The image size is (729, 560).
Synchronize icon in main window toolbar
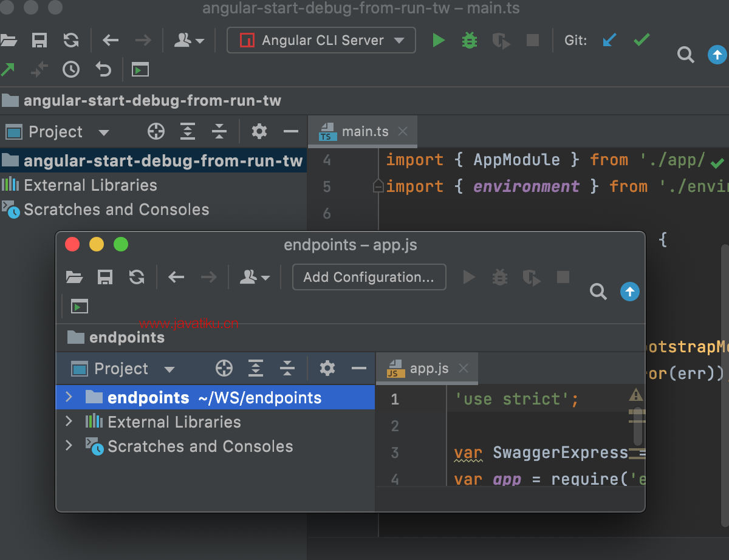coord(71,41)
